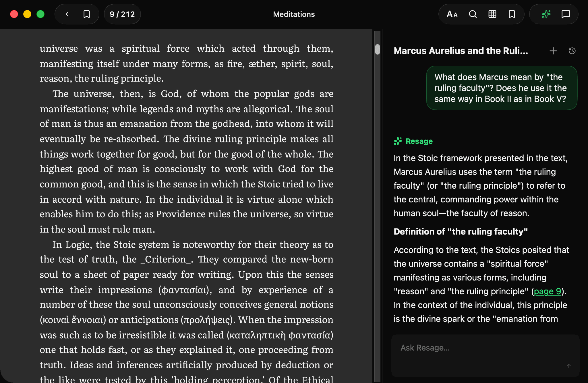This screenshot has height=383, width=588.
Task: Go back with the chevron arrow
Action: tap(67, 14)
